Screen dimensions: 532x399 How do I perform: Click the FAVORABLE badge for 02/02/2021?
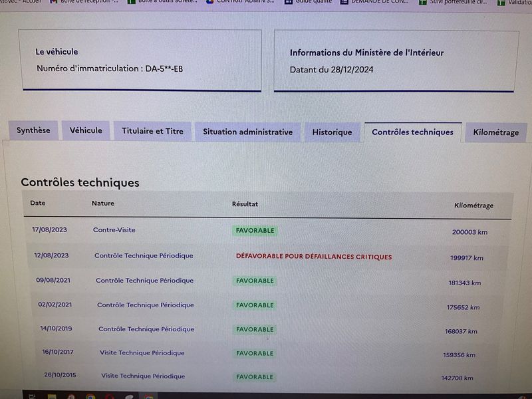coord(255,305)
